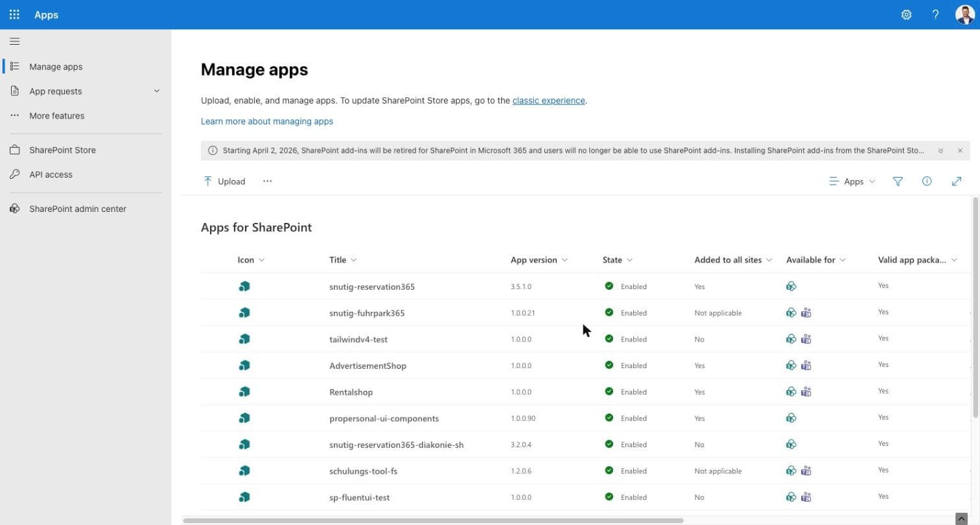
Task: Open the State column header menu
Action: pyautogui.click(x=618, y=260)
